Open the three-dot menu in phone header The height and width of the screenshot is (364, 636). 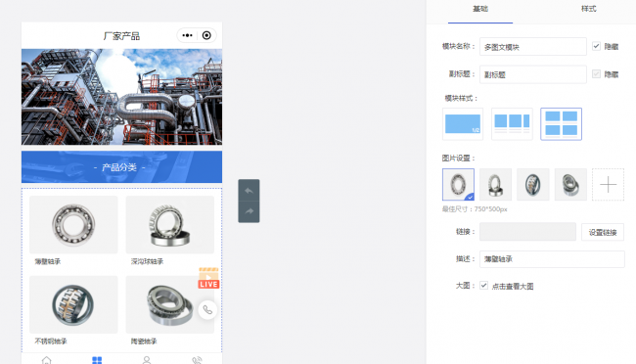(x=187, y=35)
